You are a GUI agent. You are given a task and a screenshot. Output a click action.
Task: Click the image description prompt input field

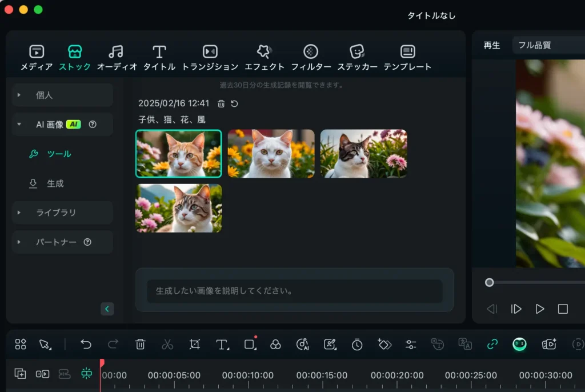(294, 291)
